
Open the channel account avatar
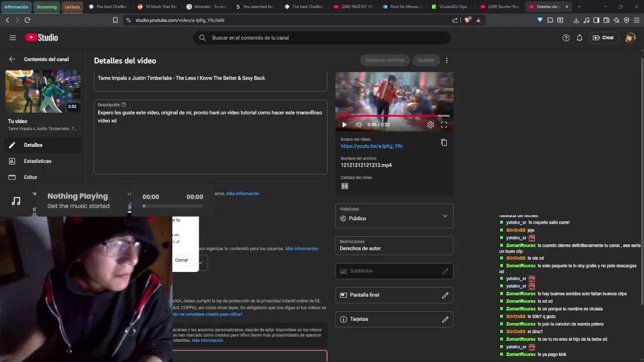pos(630,38)
